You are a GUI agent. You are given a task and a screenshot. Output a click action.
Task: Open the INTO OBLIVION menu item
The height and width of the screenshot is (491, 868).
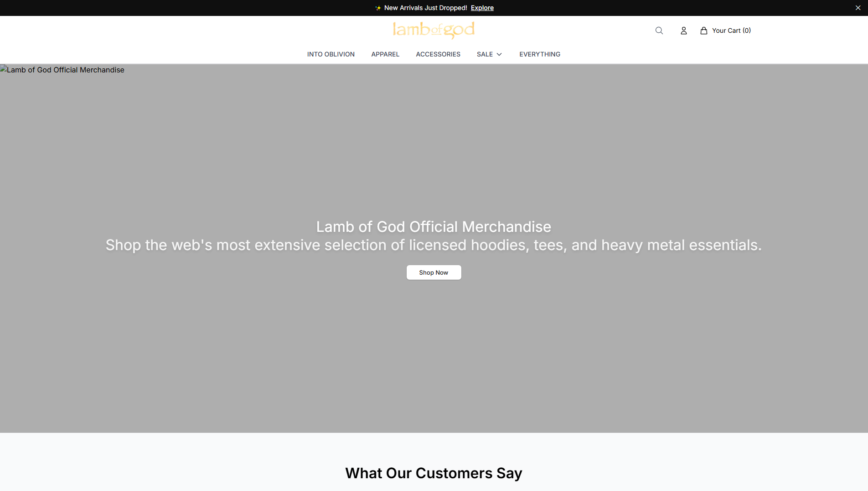tap(331, 54)
